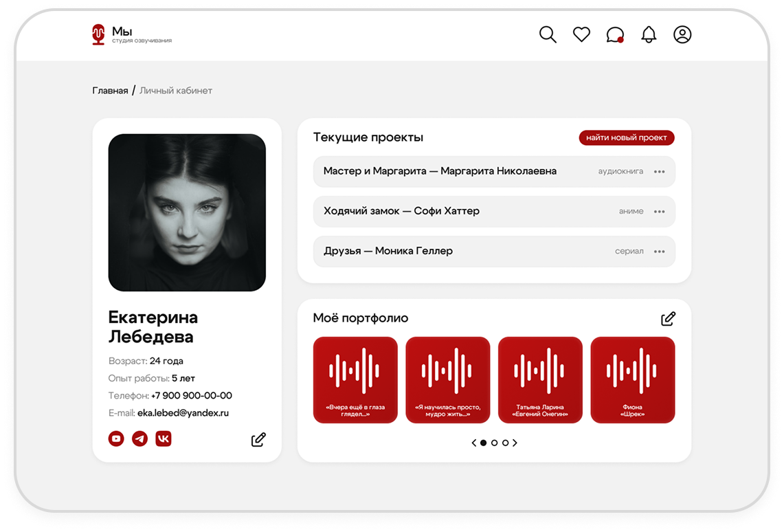Image resolution: width=784 pixels, height=532 pixels.
Task: Click the «найти новый проект» button
Action: [626, 137]
